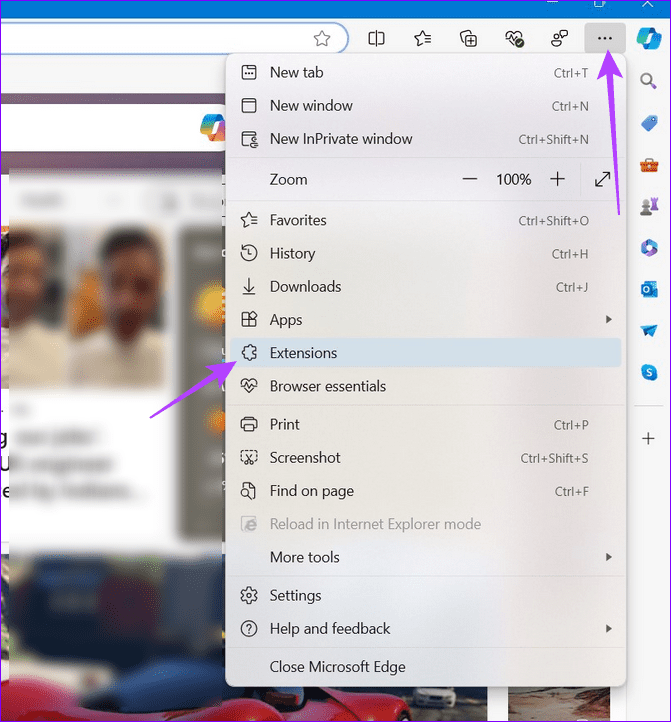671x722 pixels.
Task: Enter full screen via zoom expand icon
Action: tap(602, 179)
